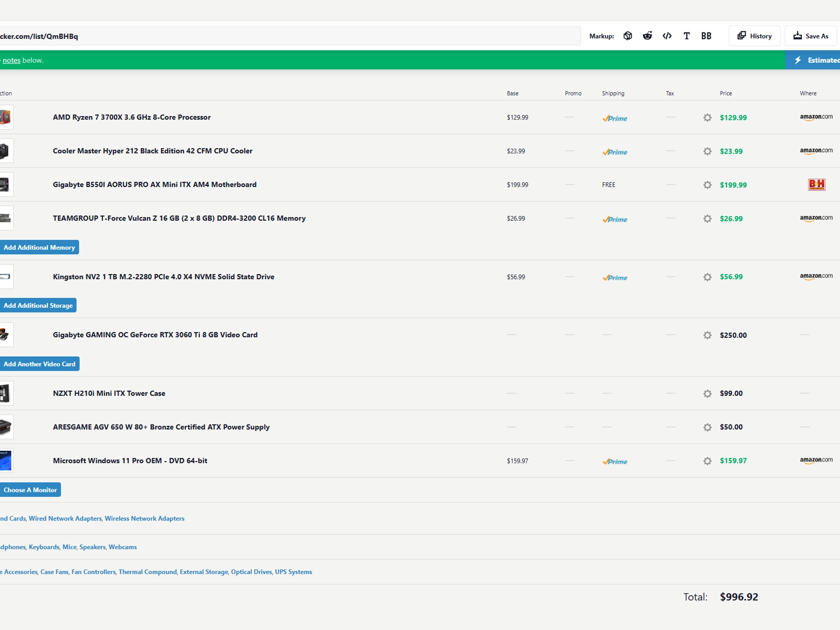Open Gigabyte B550I AORUS PRO AX link
This screenshot has height=630, width=840.
pos(155,184)
